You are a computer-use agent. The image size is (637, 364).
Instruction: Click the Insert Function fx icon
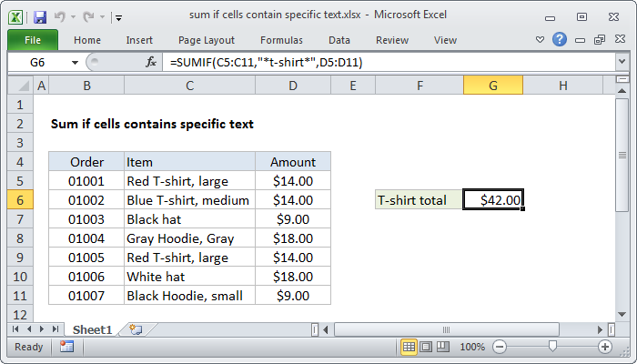tap(151, 61)
